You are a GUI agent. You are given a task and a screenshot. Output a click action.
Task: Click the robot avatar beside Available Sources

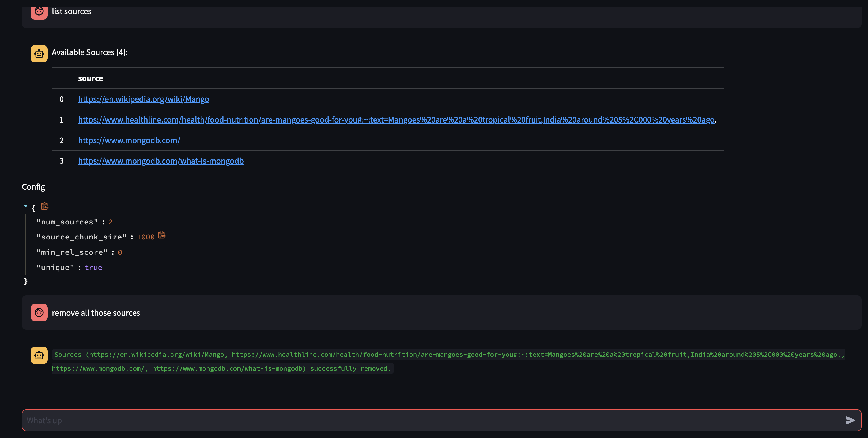tap(39, 54)
